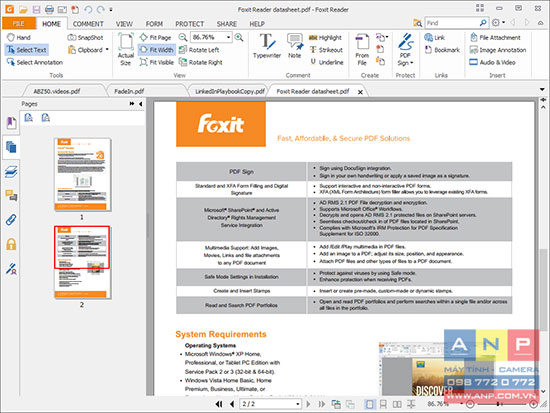Add a Note comment
The height and width of the screenshot is (413, 550).
[295, 46]
